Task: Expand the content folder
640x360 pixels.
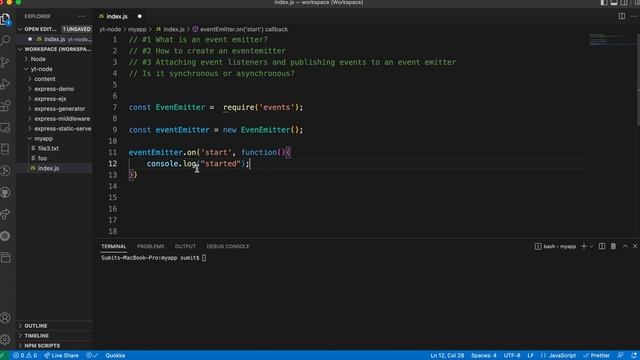Action: point(29,79)
